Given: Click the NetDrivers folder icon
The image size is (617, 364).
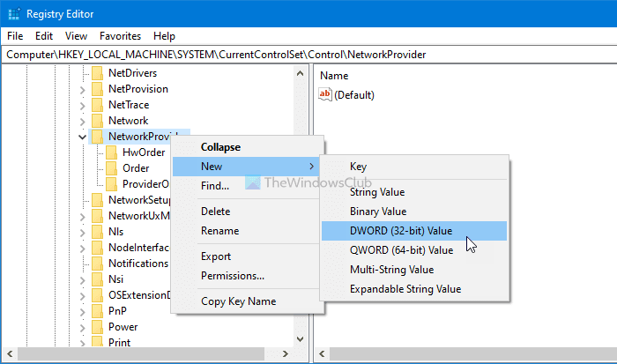Looking at the screenshot, I should tap(97, 73).
